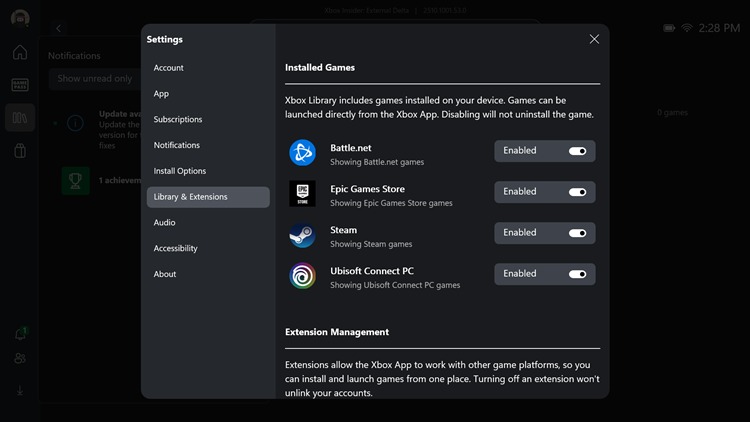Viewport: 750px width, 422px height.
Task: Open the Store bag sidebar icon
Action: coord(20,151)
